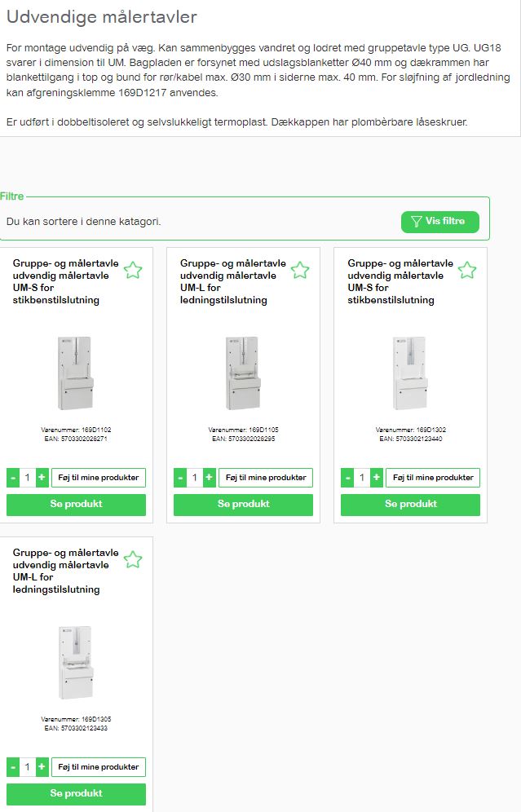Viewport: 521px width, 812px height.
Task: Select text 'Varenummer: 169D1302'
Action: click(410, 430)
